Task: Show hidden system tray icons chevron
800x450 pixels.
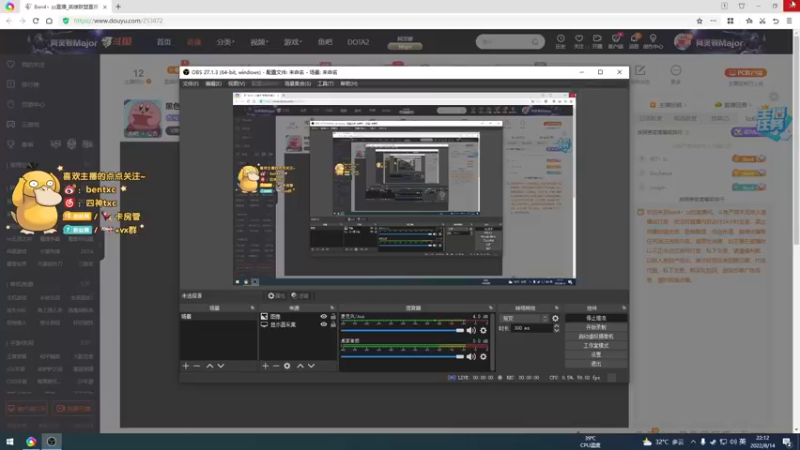Action: click(x=693, y=442)
